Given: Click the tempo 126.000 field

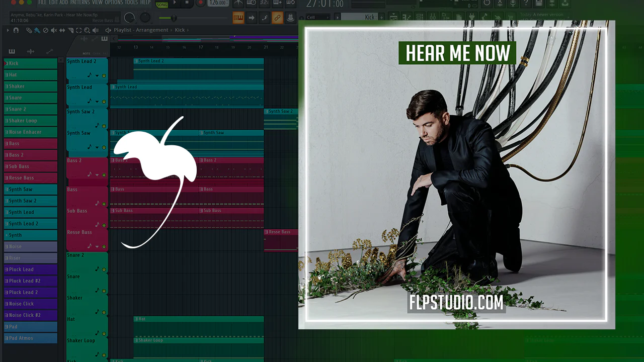Looking at the screenshot, I should pyautogui.click(x=218, y=3).
